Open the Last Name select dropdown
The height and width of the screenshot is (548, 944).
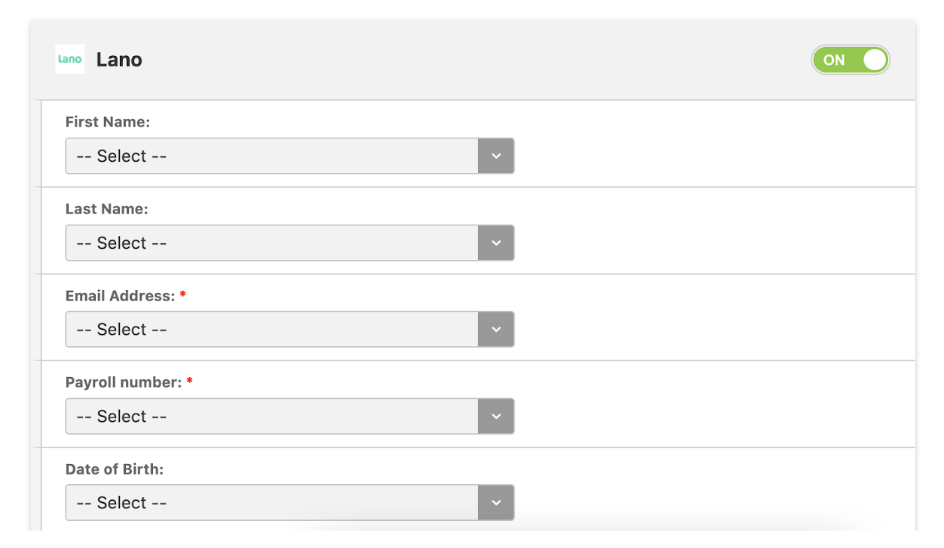[290, 243]
